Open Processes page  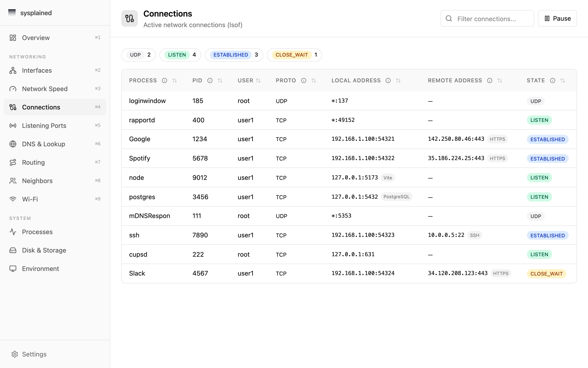tap(55, 232)
